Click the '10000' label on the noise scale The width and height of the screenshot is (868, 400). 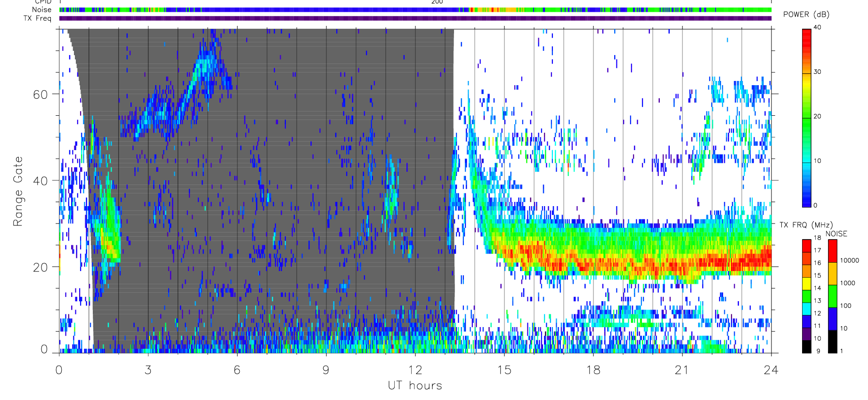(x=850, y=260)
